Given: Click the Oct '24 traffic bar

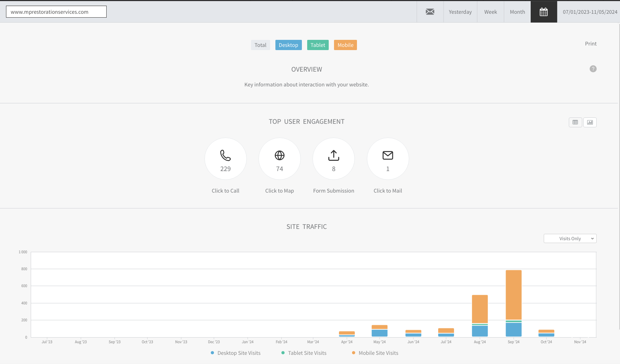Looking at the screenshot, I should pos(546,333).
